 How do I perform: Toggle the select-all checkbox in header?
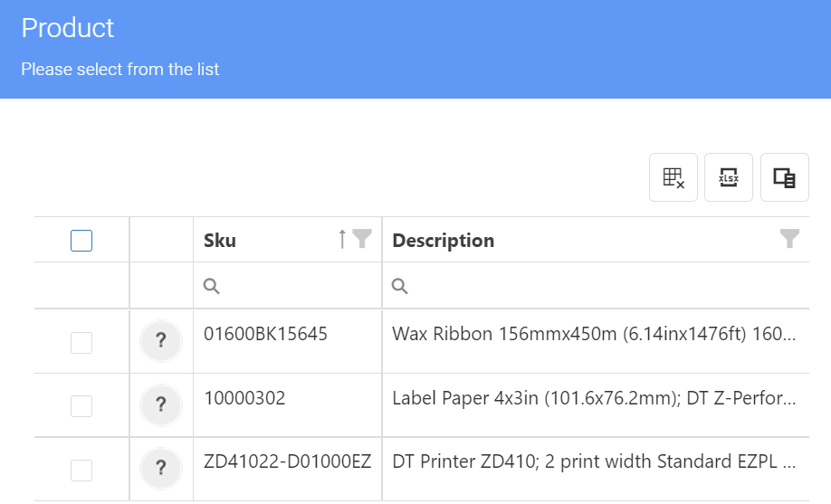click(x=81, y=241)
